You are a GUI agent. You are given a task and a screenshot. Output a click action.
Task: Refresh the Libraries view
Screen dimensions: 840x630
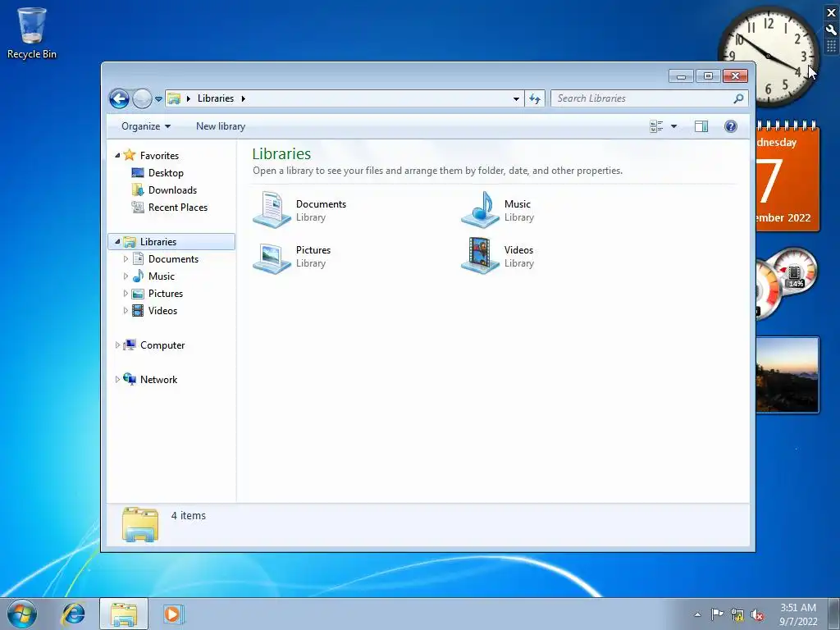[x=535, y=98]
